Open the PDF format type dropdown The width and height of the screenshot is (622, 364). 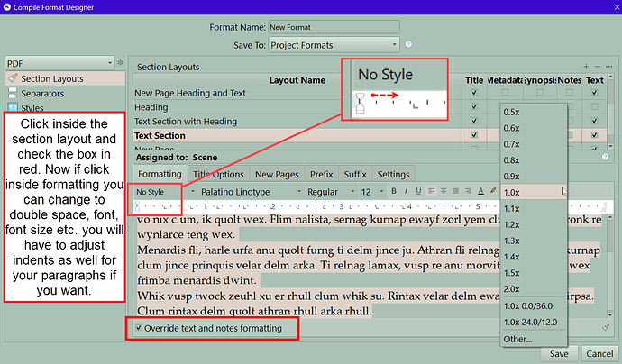pyautogui.click(x=59, y=63)
